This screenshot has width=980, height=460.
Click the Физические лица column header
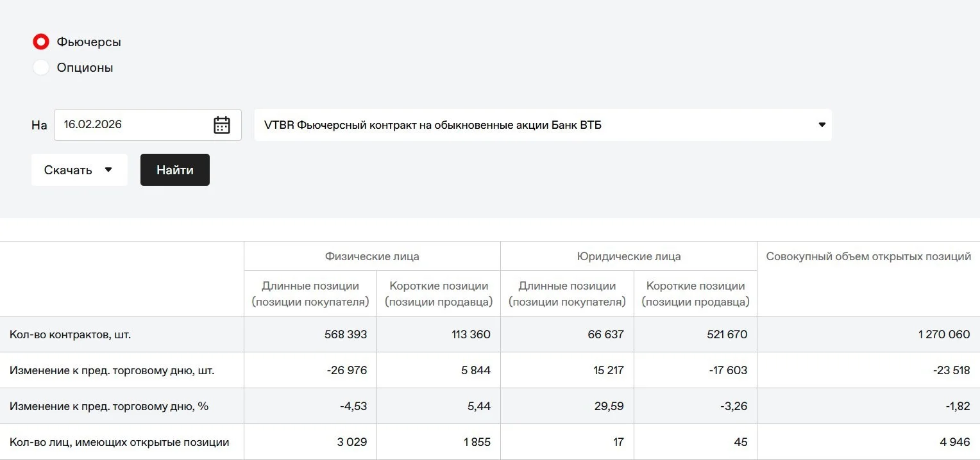(372, 256)
